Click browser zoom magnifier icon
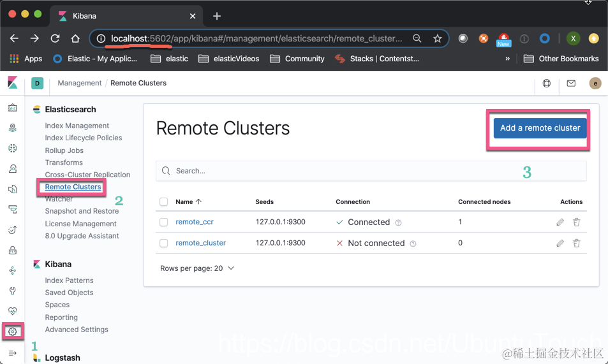This screenshot has height=364, width=608. click(417, 38)
